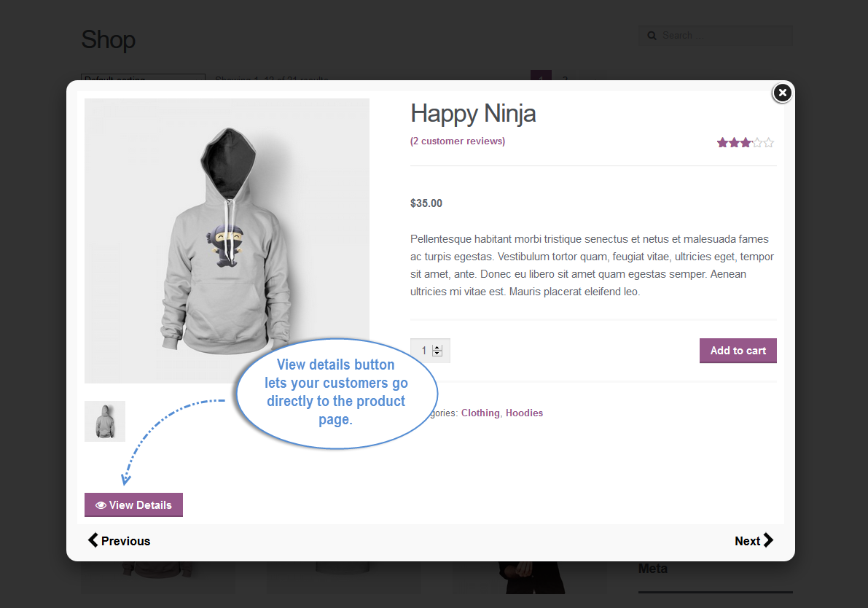The height and width of the screenshot is (608, 868).
Task: Select the Previous arrow chevron icon
Action: 93,540
